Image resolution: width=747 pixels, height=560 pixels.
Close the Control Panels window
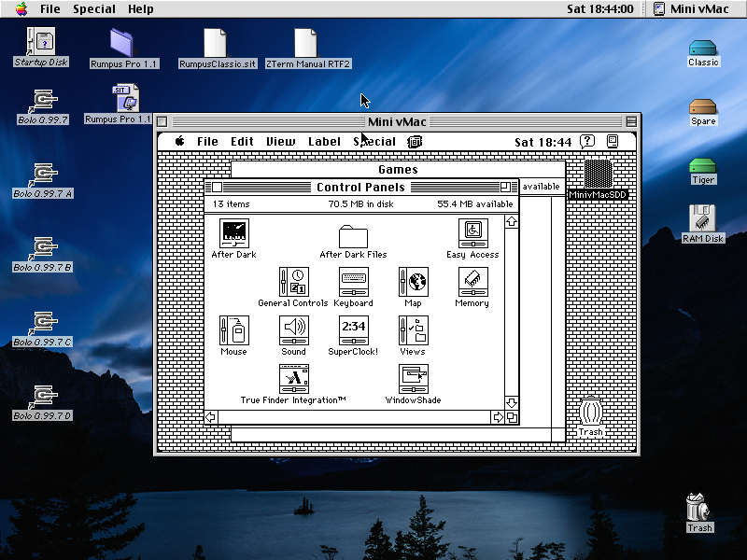pyautogui.click(x=217, y=188)
